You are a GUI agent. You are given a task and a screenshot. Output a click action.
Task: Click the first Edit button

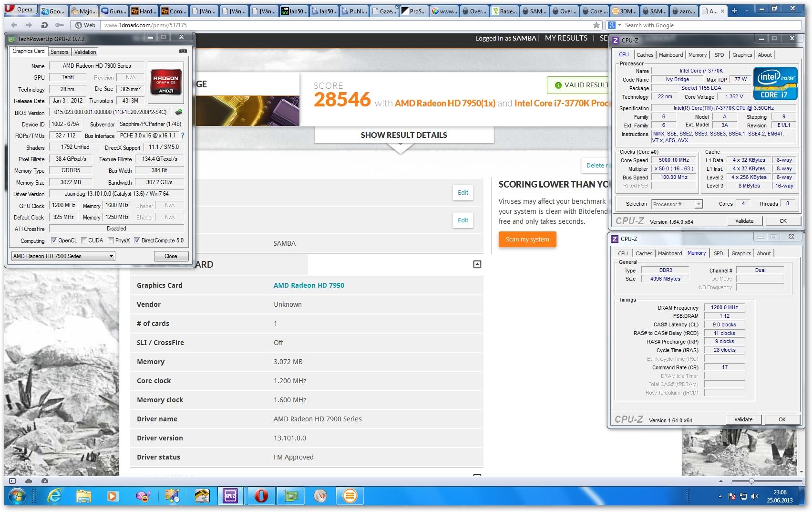[463, 192]
